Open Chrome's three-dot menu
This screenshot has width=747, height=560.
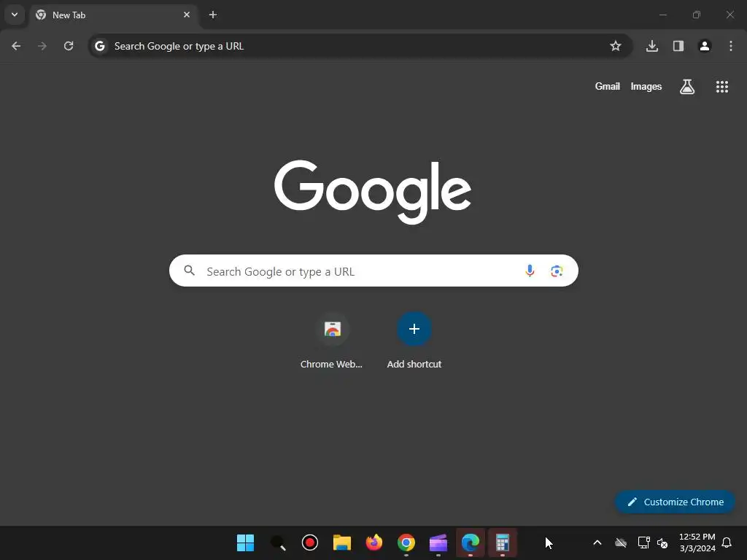click(731, 46)
